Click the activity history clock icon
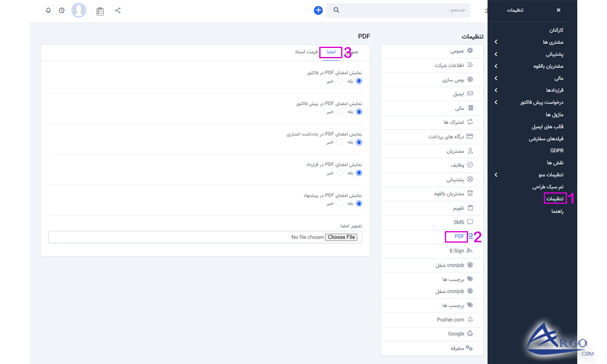607x364 pixels. (63, 10)
